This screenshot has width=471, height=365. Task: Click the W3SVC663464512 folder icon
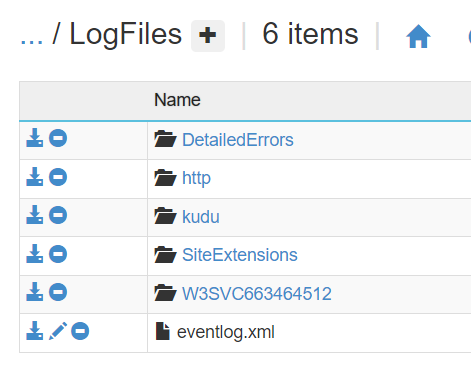[x=165, y=293]
